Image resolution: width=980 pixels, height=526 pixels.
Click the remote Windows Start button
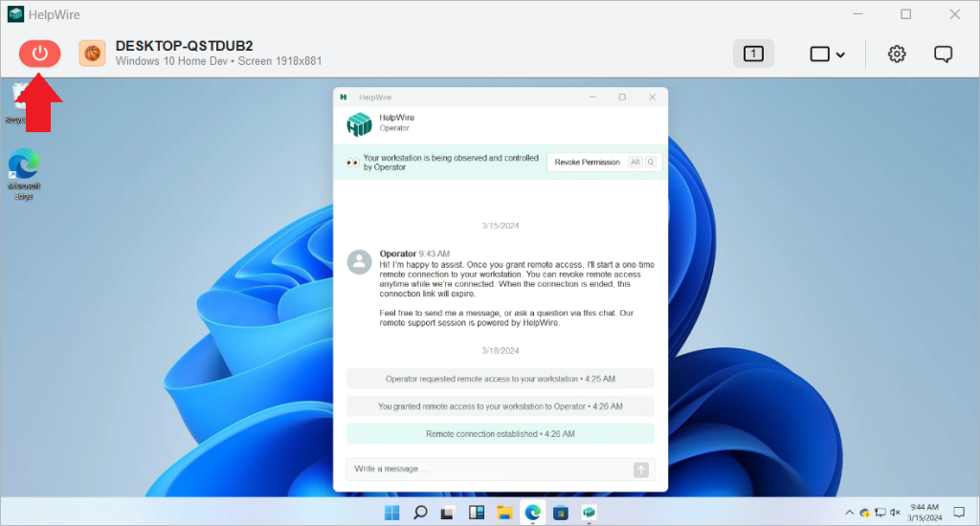pyautogui.click(x=392, y=513)
